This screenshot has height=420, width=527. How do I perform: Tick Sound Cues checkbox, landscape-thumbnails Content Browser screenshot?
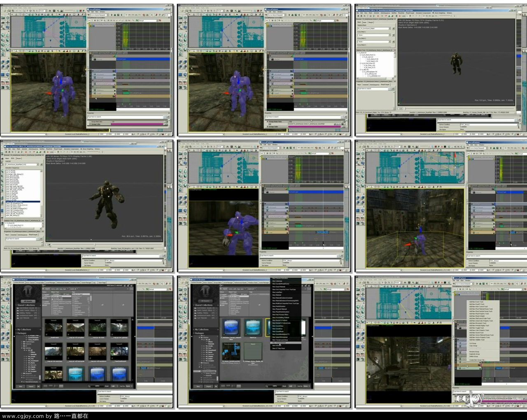[x=52, y=310]
